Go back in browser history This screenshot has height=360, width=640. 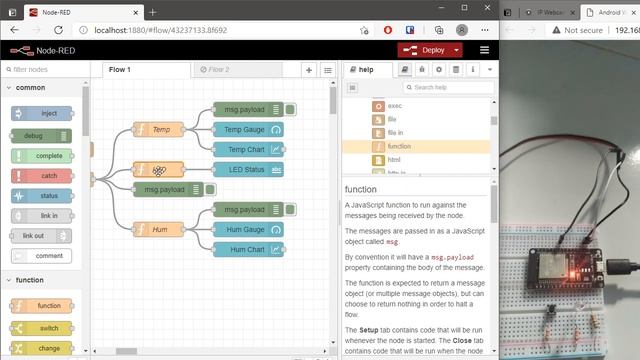[x=15, y=30]
